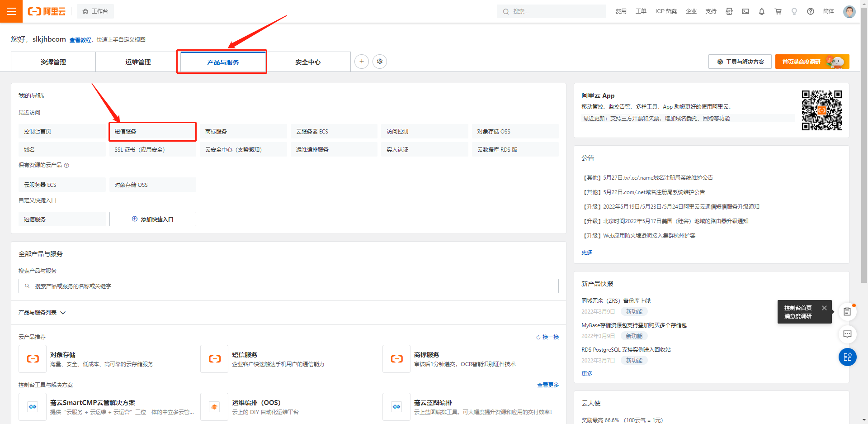This screenshot has height=424, width=868.
Task: Open 5月27日 .tv/.cc/.name announcement
Action: 647,178
